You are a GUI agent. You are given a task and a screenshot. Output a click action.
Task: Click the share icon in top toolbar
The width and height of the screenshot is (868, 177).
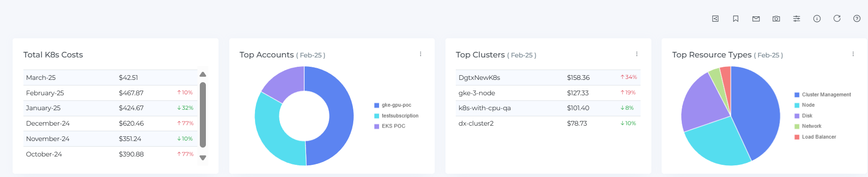click(x=715, y=19)
